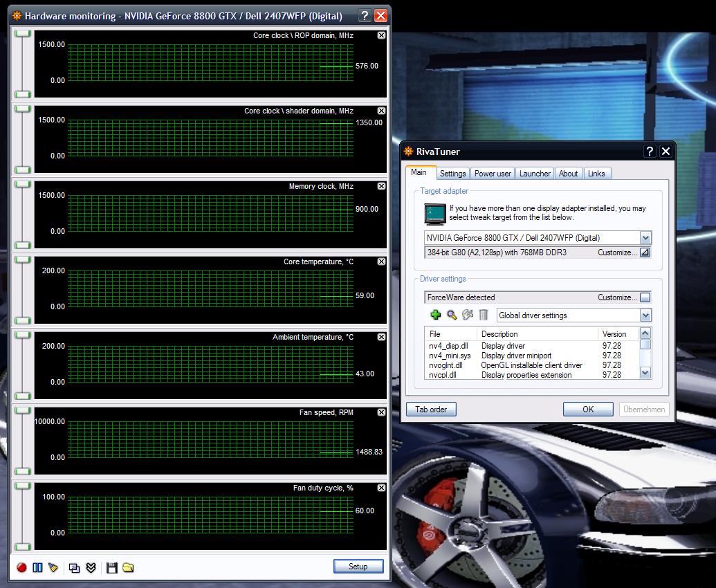Switch to the Main tab

point(419,172)
